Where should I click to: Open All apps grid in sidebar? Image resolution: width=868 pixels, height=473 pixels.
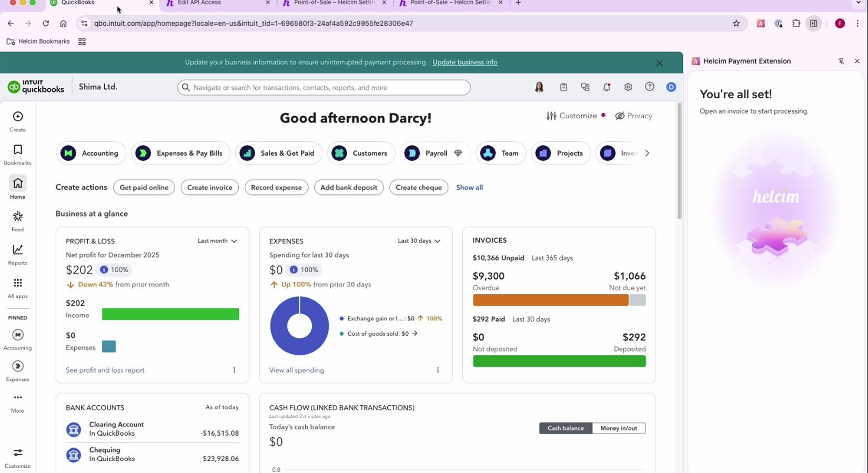point(18,284)
